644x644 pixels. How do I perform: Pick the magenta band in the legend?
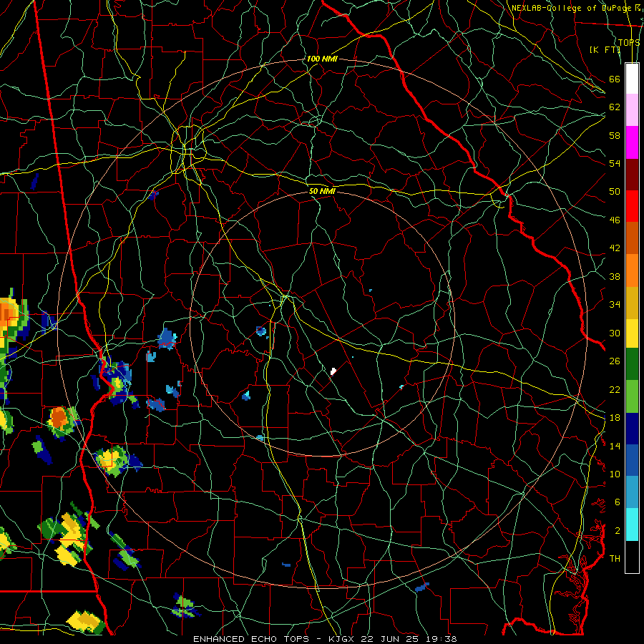(x=632, y=142)
